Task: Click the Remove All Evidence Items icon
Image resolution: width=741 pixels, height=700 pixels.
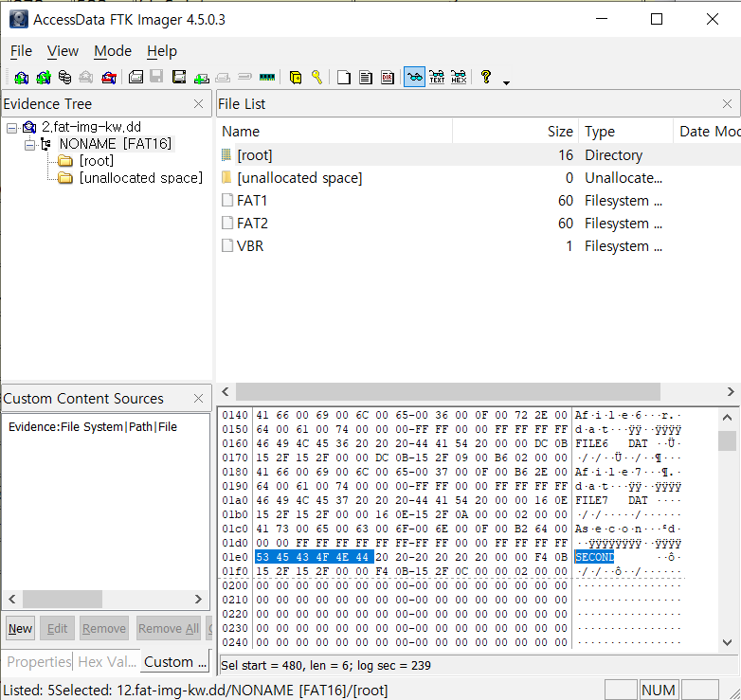Action: click(109, 77)
